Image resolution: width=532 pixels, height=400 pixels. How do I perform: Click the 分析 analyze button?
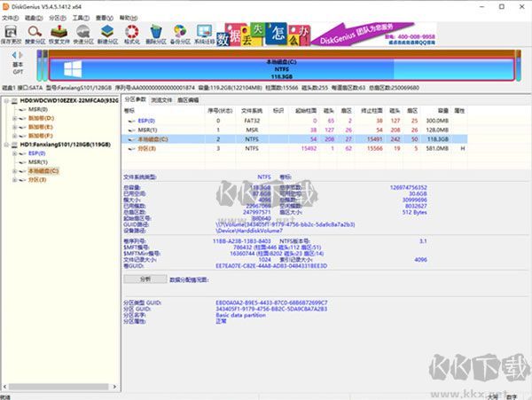click(145, 279)
